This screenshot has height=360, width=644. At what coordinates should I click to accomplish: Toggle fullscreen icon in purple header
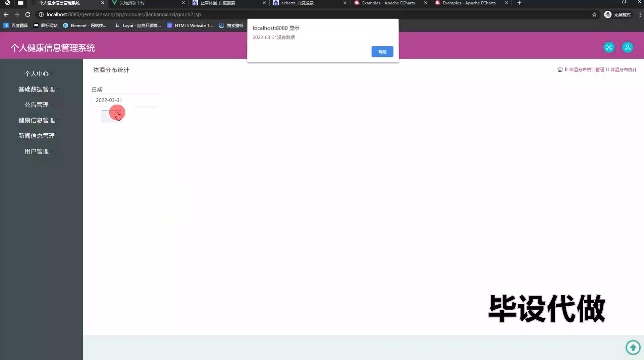(609, 47)
